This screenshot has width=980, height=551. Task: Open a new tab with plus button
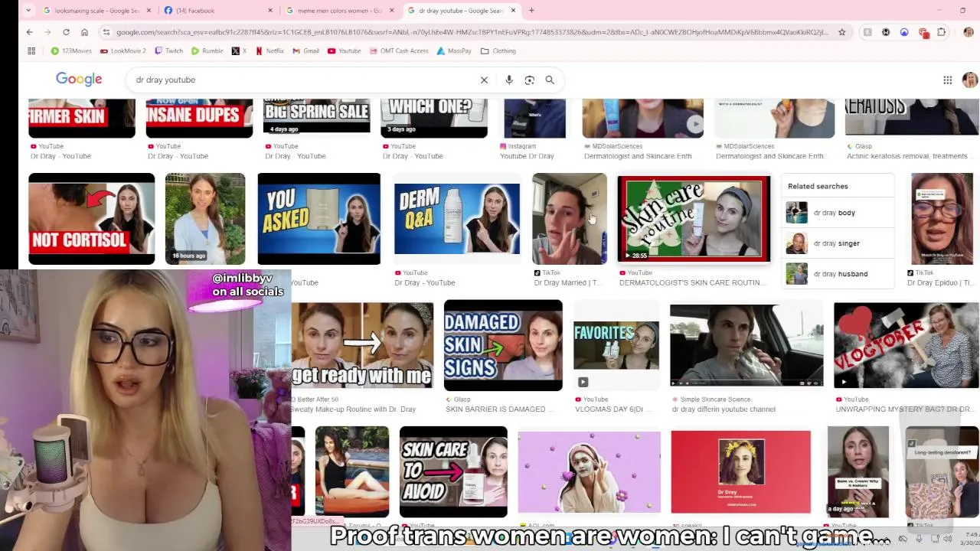coord(531,11)
